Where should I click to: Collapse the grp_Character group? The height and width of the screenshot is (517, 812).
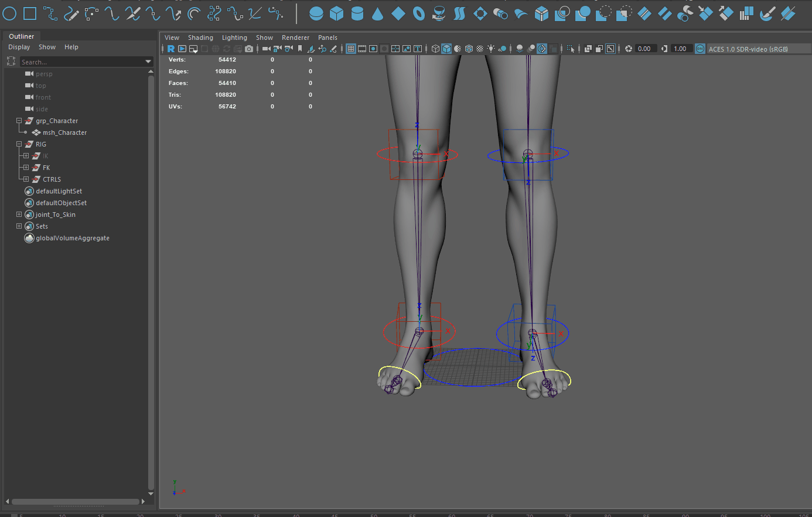click(19, 121)
